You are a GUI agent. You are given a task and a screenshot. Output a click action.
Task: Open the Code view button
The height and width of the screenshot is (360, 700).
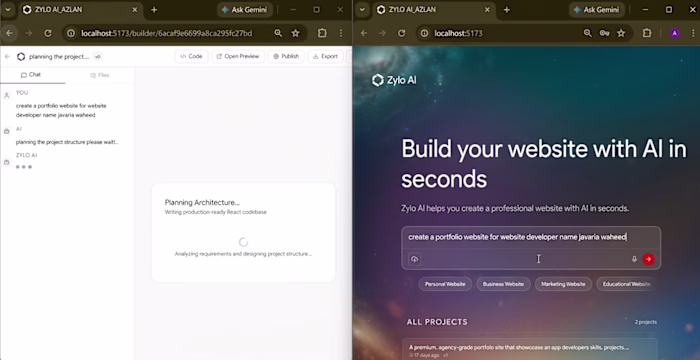click(192, 56)
